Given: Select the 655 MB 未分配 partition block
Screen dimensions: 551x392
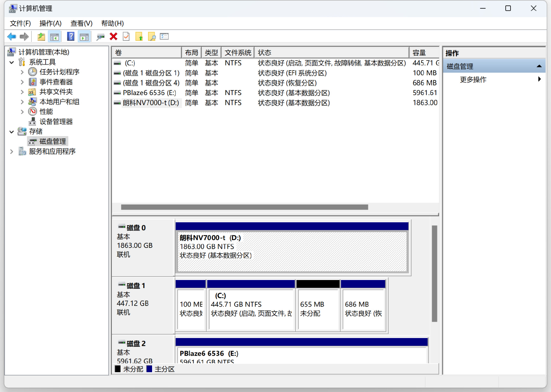Looking at the screenshot, I should 318,306.
